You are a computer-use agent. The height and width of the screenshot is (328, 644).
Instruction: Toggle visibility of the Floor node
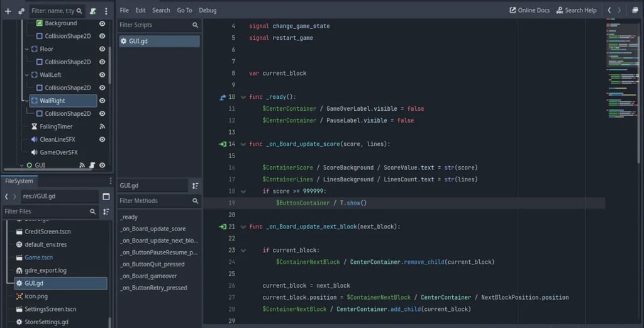(x=103, y=49)
